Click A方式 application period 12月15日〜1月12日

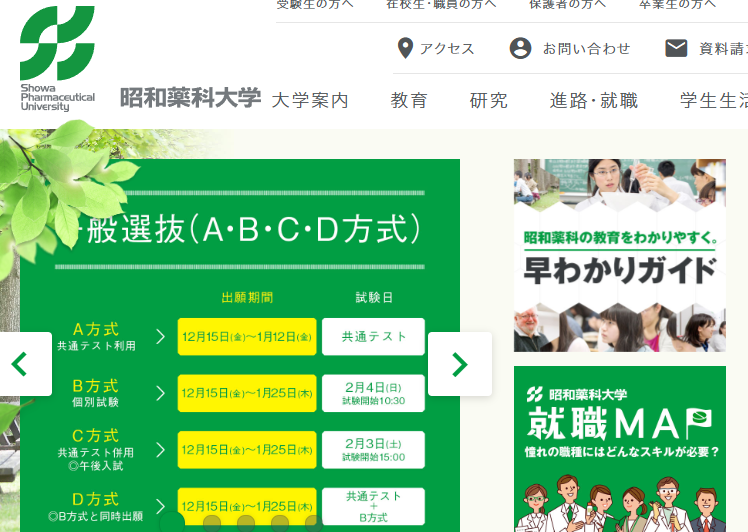[247, 337]
